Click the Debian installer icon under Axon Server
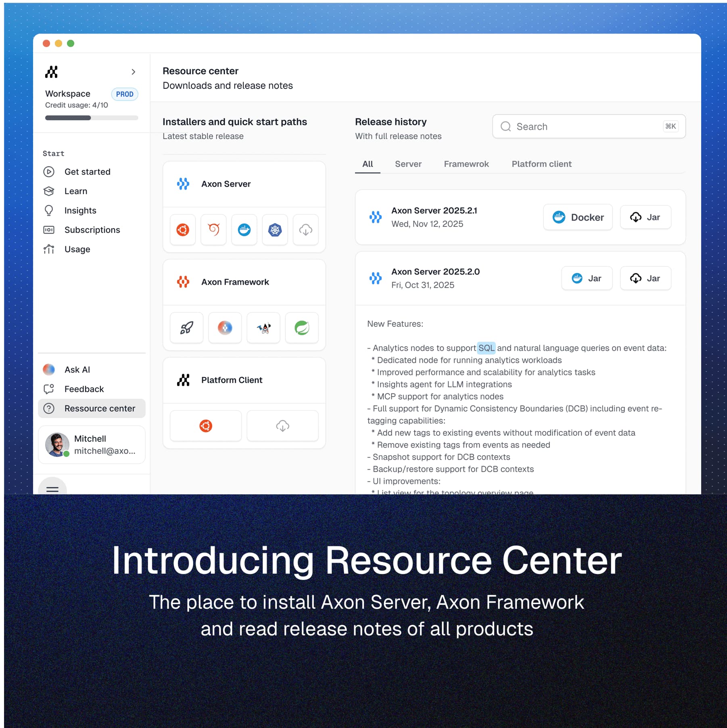The image size is (727, 728). click(x=213, y=230)
